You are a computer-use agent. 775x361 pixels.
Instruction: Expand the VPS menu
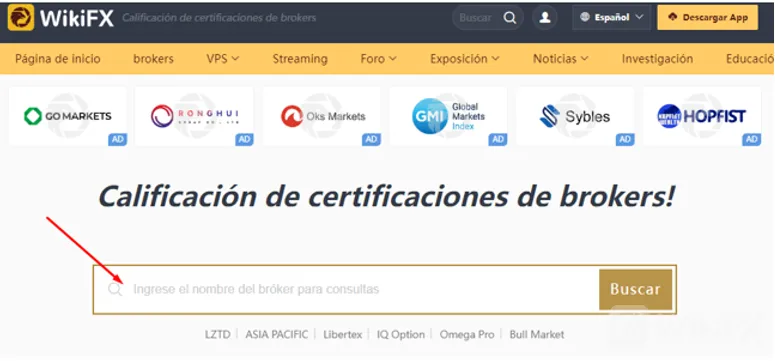223,59
